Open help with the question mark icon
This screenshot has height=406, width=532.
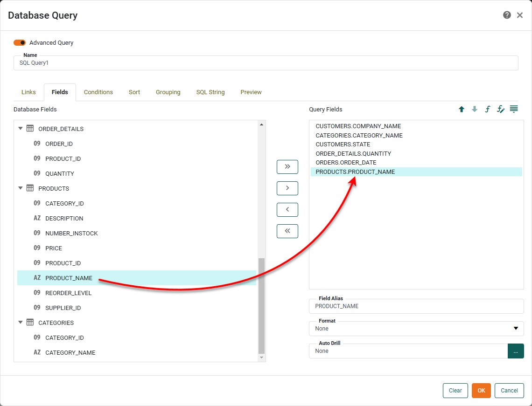point(507,15)
